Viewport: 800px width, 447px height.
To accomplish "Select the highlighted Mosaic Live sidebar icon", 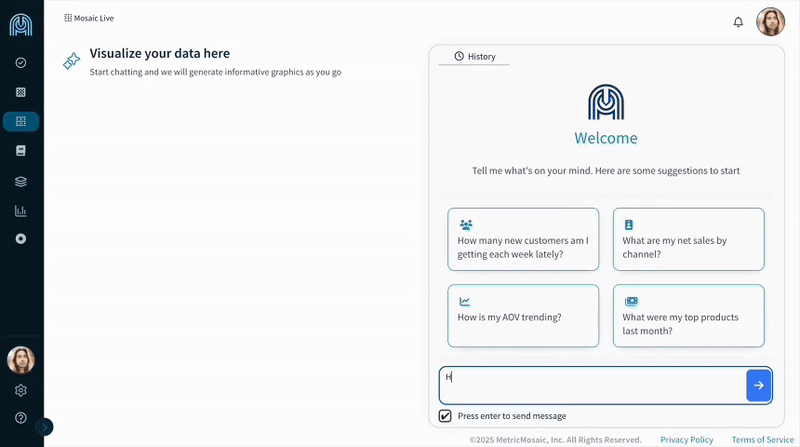I will (x=21, y=121).
